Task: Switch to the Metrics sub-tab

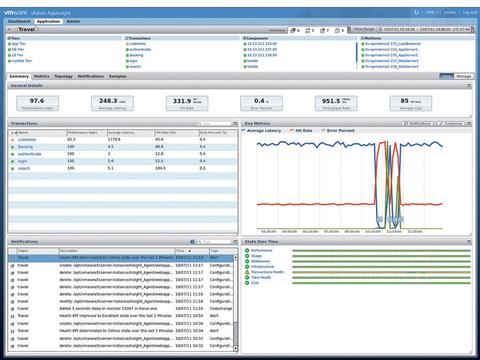Action: (42, 76)
